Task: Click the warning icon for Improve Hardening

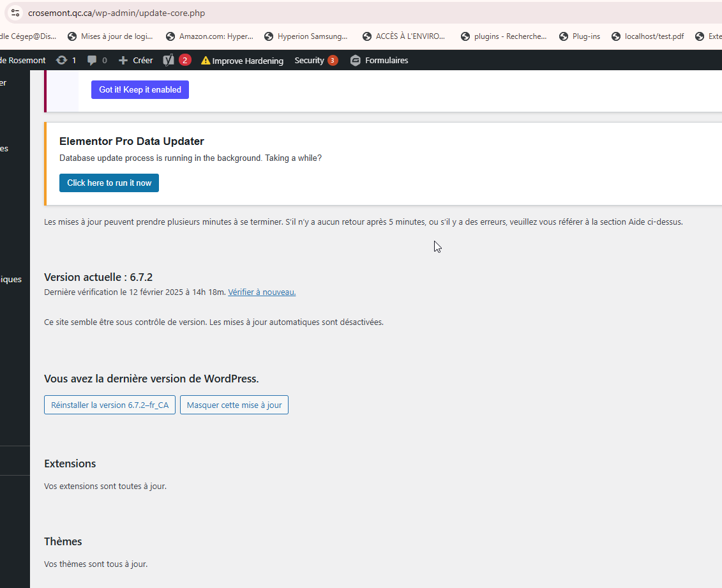Action: (x=206, y=61)
